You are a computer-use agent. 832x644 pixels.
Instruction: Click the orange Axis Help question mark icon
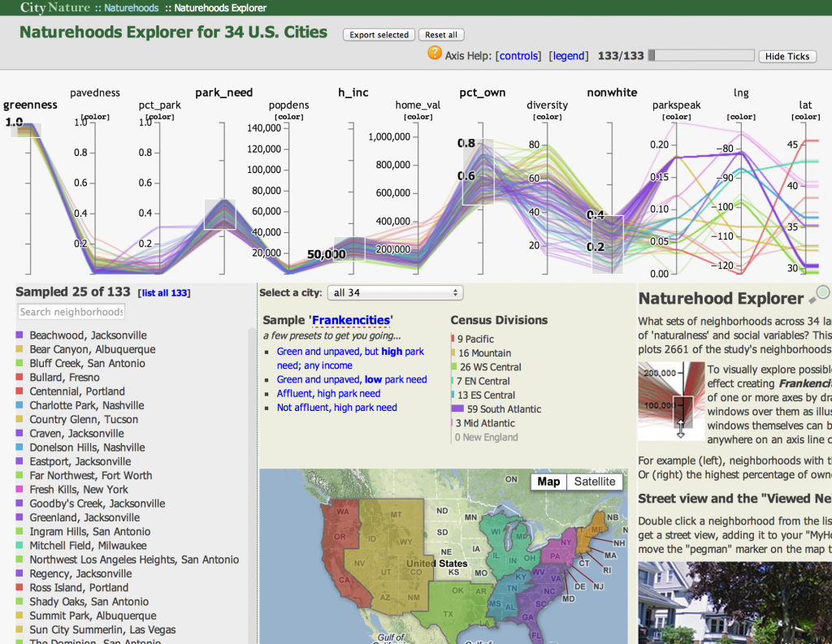click(x=435, y=53)
